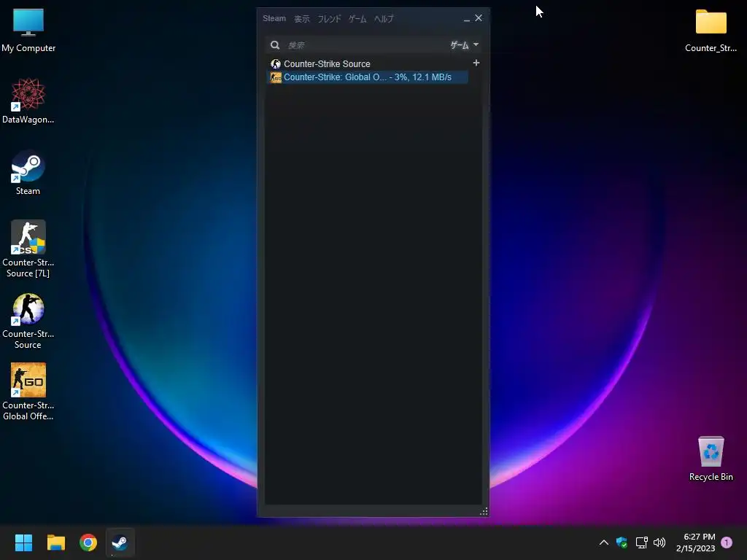The height and width of the screenshot is (560, 747).
Task: Open File Explorer from the taskbar
Action: [x=55, y=542]
